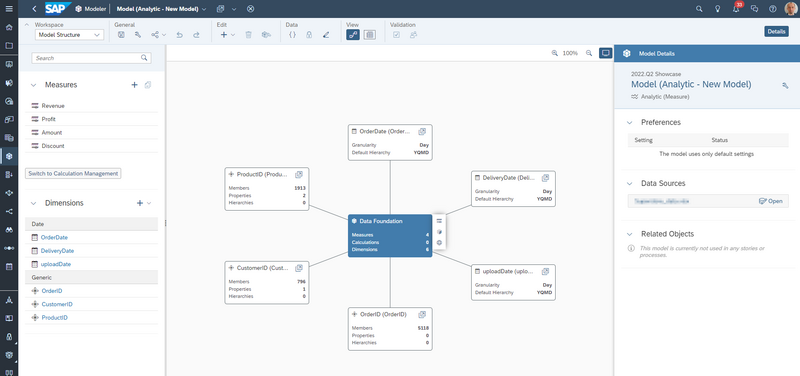
Task: Click the Home icon in sidebar
Action: (x=9, y=28)
